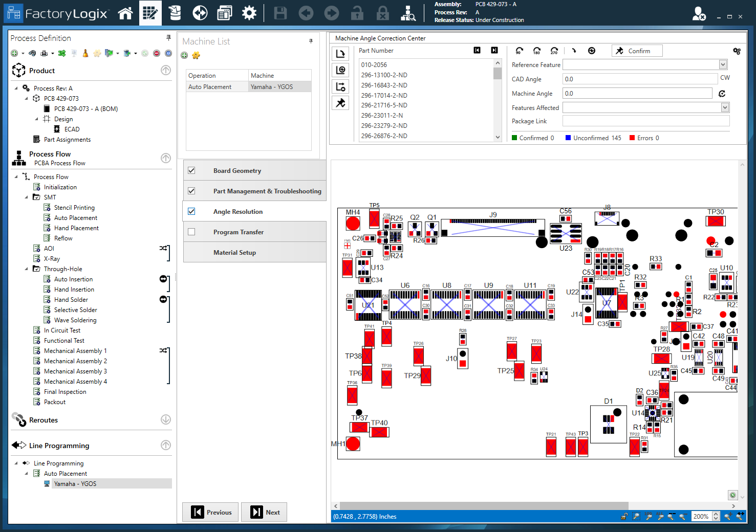
Task: Click the Home icon in top toolbar
Action: coord(125,13)
